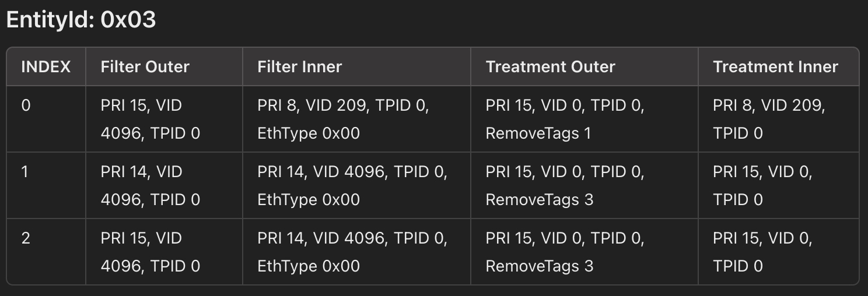Click row 2 Filter Outer cell
The image size is (868, 296).
pyautogui.click(x=164, y=252)
